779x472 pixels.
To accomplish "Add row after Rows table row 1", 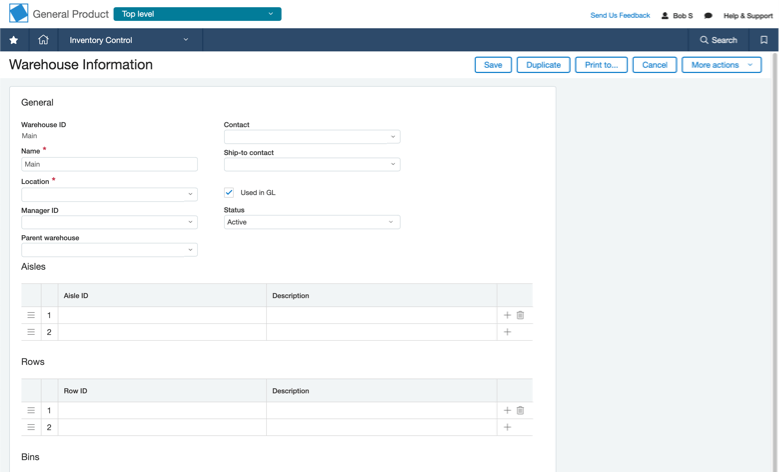I will pyautogui.click(x=507, y=410).
